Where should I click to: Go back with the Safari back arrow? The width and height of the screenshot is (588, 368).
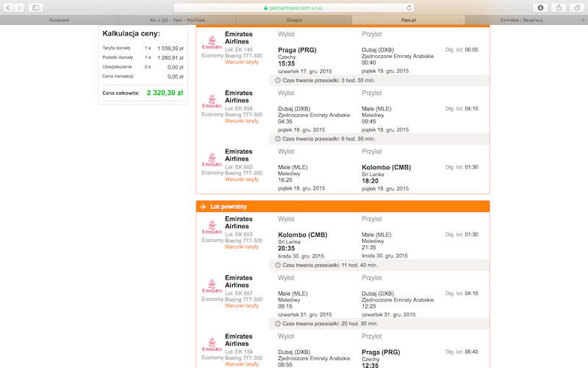(8, 7)
